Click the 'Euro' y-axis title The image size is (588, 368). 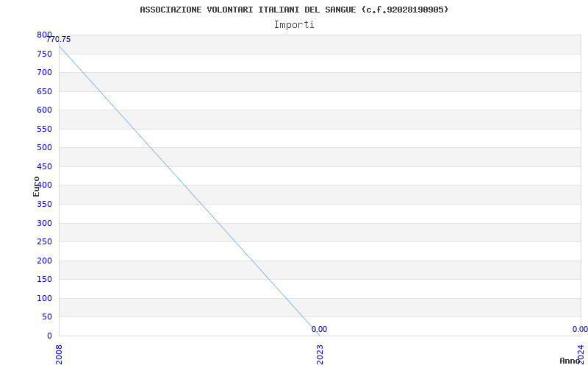pos(36,187)
